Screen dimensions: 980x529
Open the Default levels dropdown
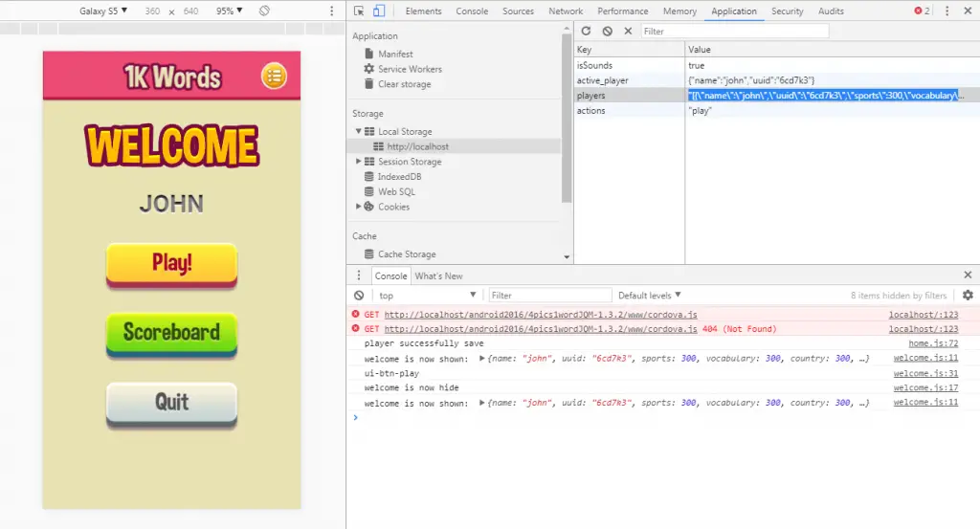click(x=650, y=296)
